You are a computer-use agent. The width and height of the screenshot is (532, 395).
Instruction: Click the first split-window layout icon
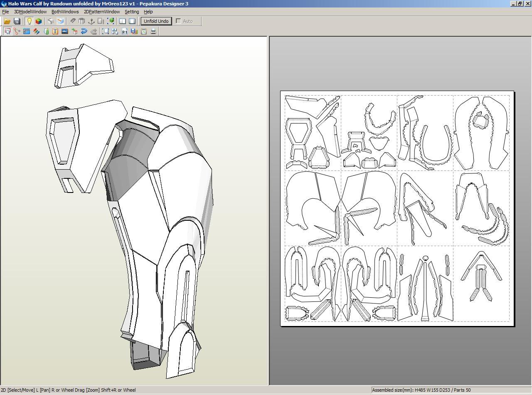pos(123,21)
